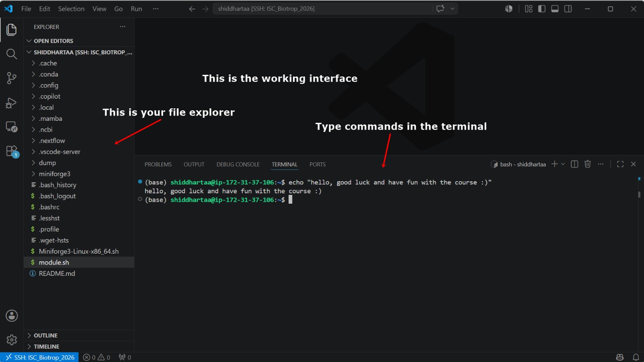Open the Extensions view icon
Screen dimensions: 644x362
tap(12, 151)
